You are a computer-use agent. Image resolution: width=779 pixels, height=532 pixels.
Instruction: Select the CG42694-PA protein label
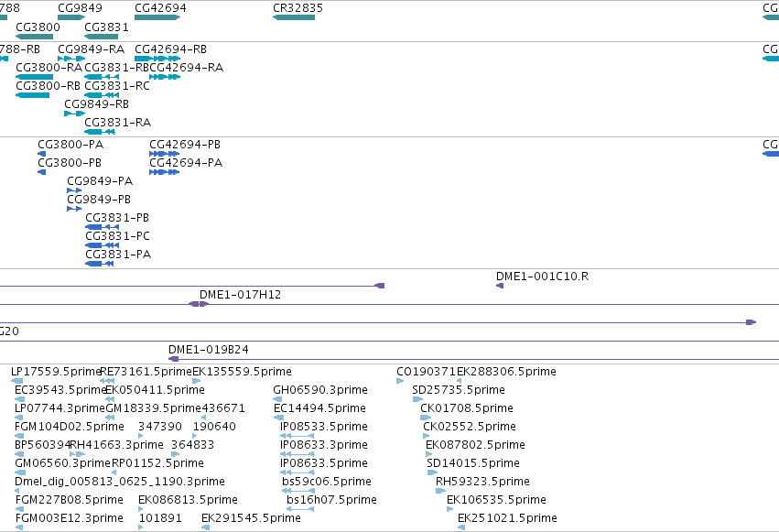point(186,163)
